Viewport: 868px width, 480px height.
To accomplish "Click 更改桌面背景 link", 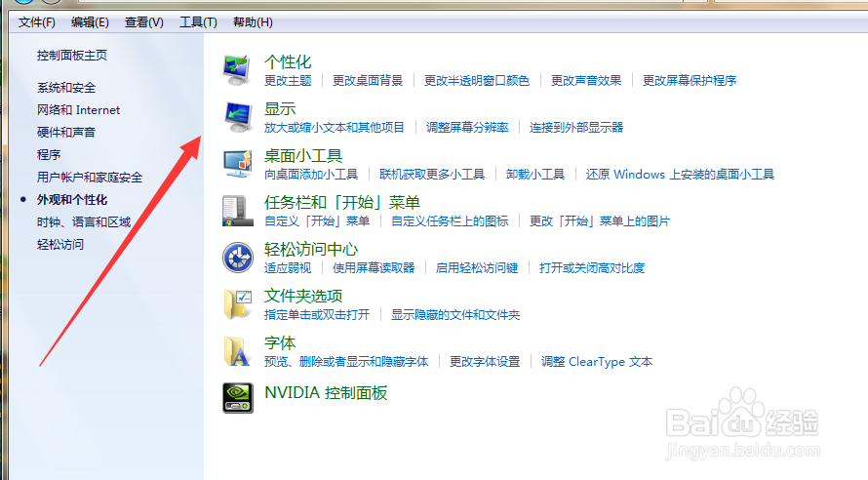I will point(368,80).
